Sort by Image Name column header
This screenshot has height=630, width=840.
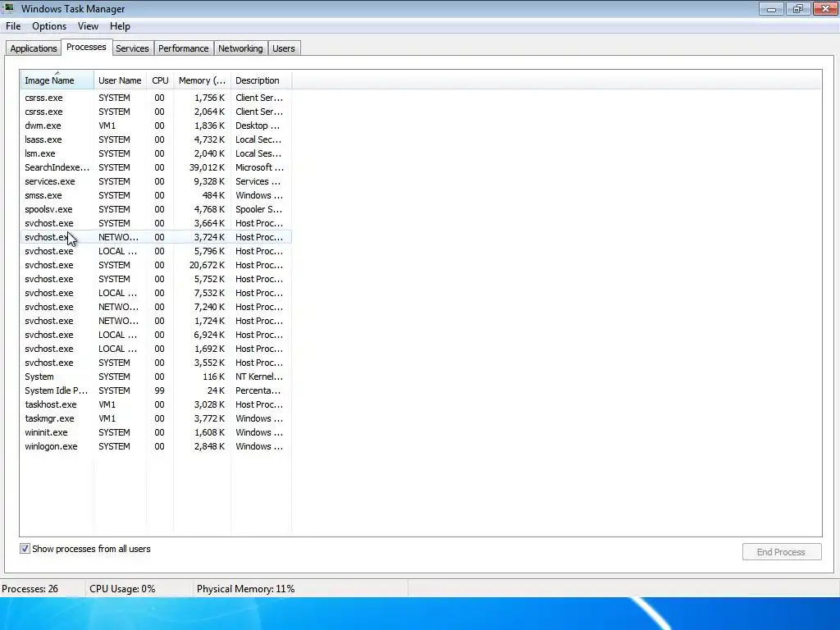coord(57,80)
